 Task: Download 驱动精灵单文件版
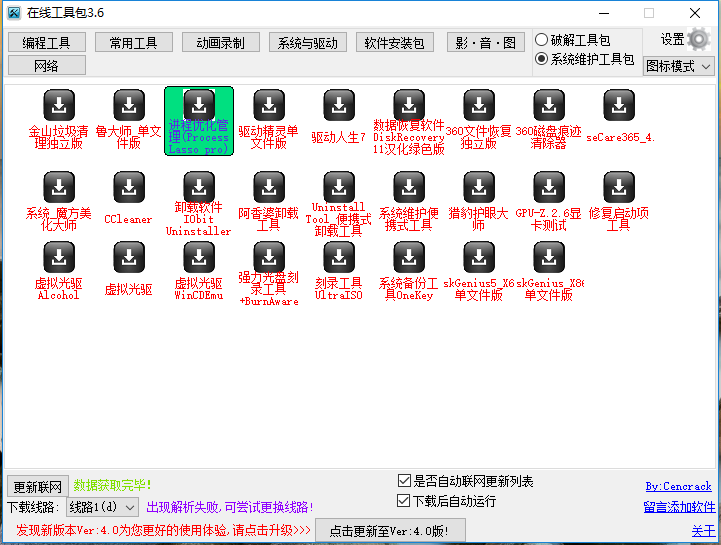coord(269,105)
